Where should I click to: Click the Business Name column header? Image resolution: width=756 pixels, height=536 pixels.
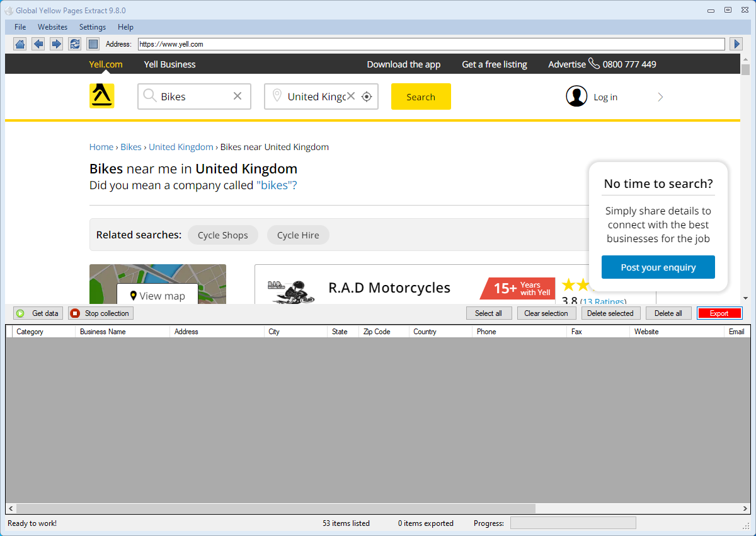tap(103, 332)
